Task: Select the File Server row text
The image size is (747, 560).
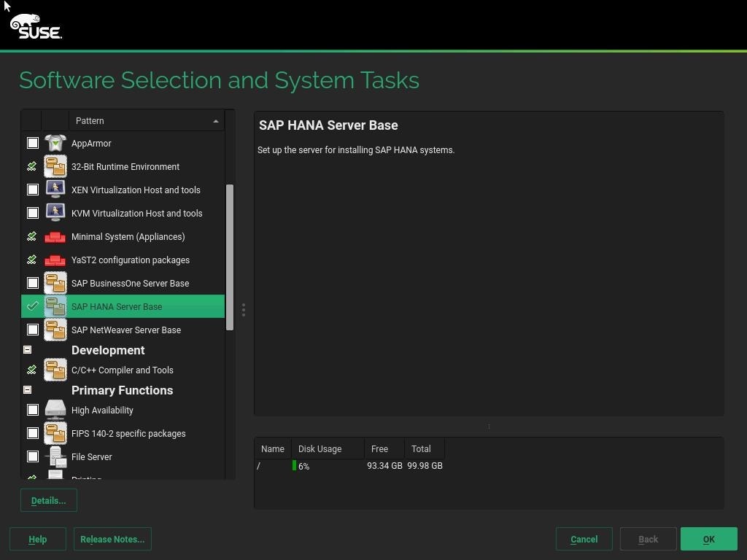Action: 91,456
